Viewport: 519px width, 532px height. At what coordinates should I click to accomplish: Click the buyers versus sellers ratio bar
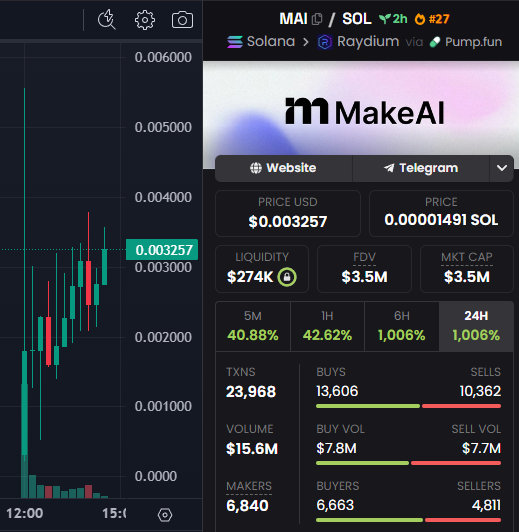408,520
